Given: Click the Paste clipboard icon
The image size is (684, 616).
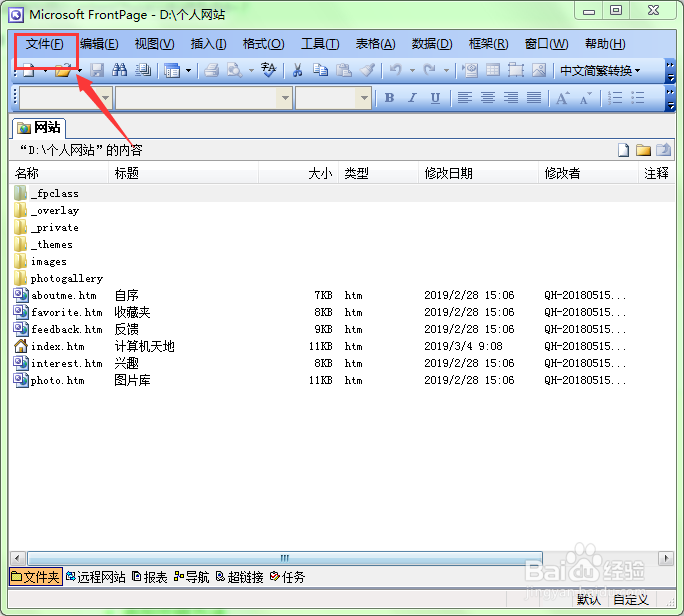Looking at the screenshot, I should (344, 70).
